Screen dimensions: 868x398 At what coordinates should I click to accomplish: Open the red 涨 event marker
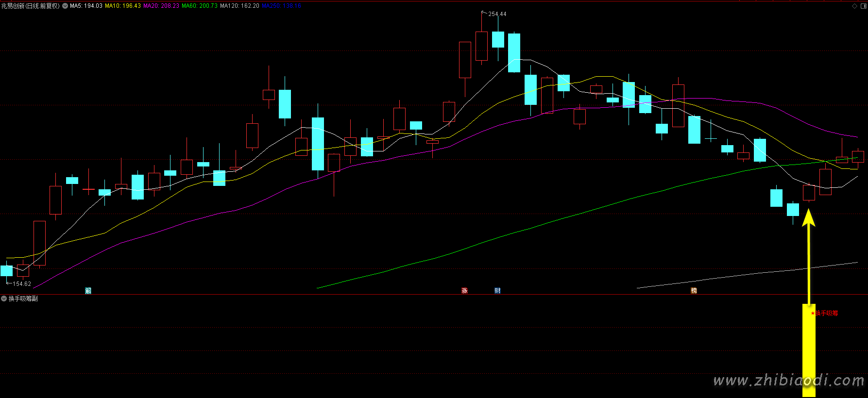coord(464,291)
